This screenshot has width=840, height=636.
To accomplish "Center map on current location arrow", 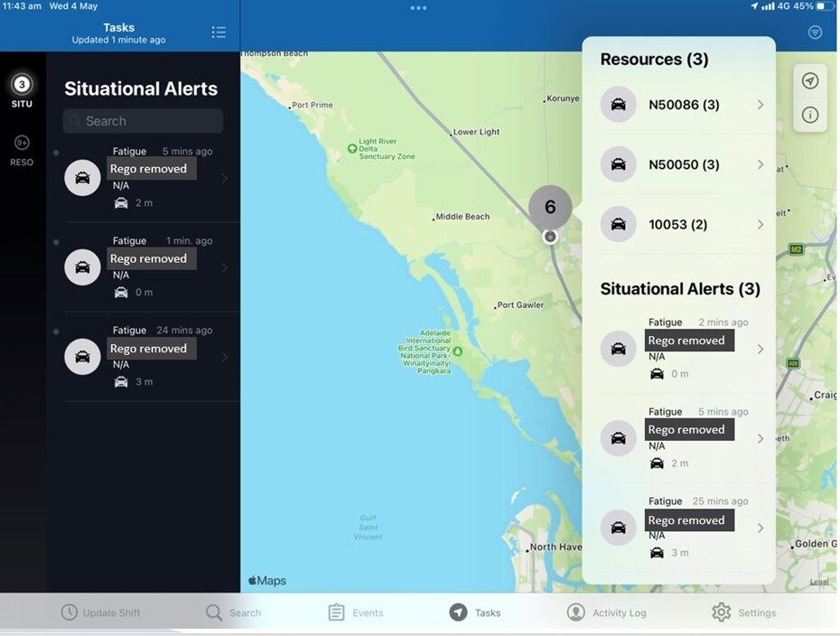I will coord(810,81).
